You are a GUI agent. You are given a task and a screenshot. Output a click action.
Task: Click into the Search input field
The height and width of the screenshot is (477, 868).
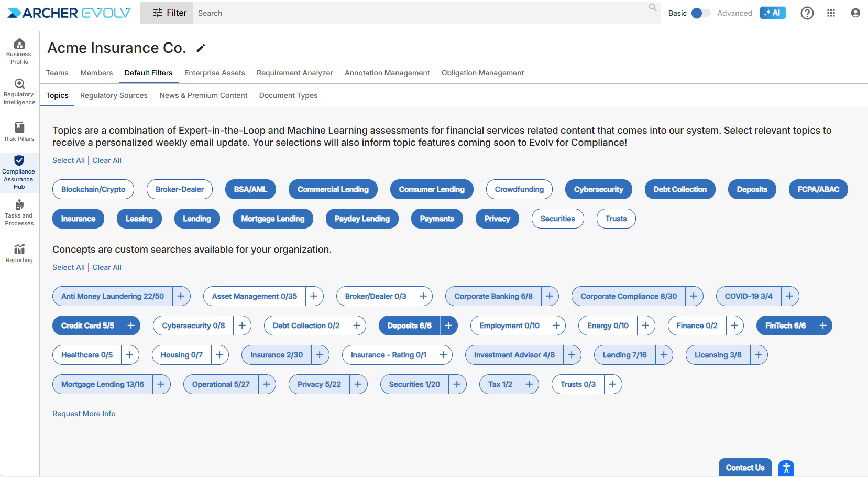point(419,13)
